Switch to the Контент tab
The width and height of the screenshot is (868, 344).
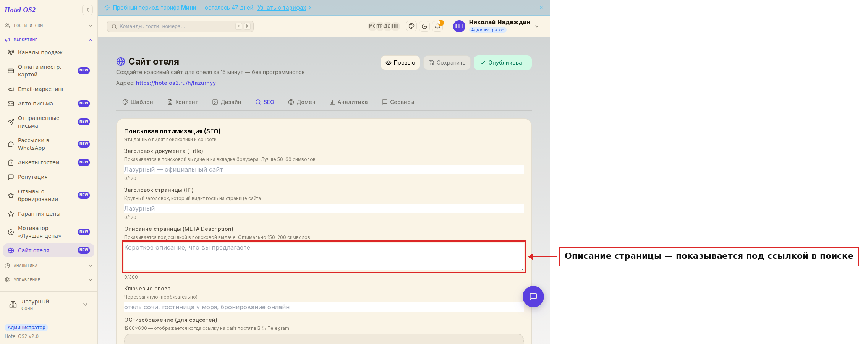pyautogui.click(x=183, y=102)
